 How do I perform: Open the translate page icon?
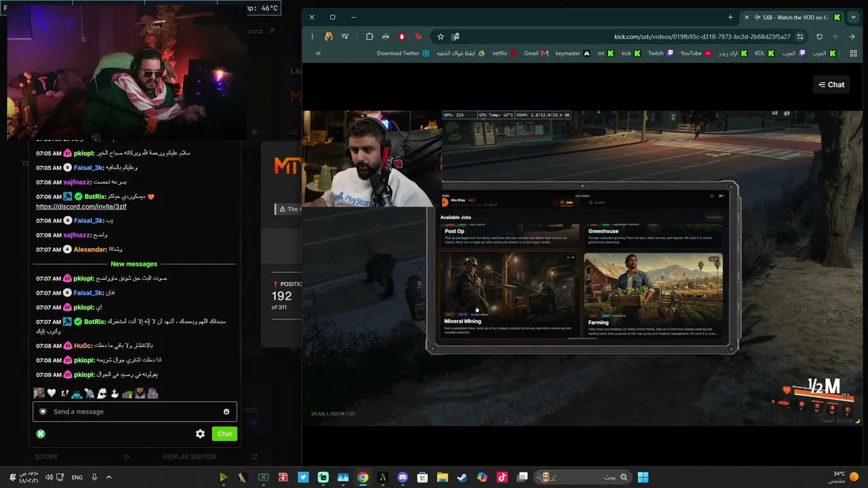click(x=456, y=37)
